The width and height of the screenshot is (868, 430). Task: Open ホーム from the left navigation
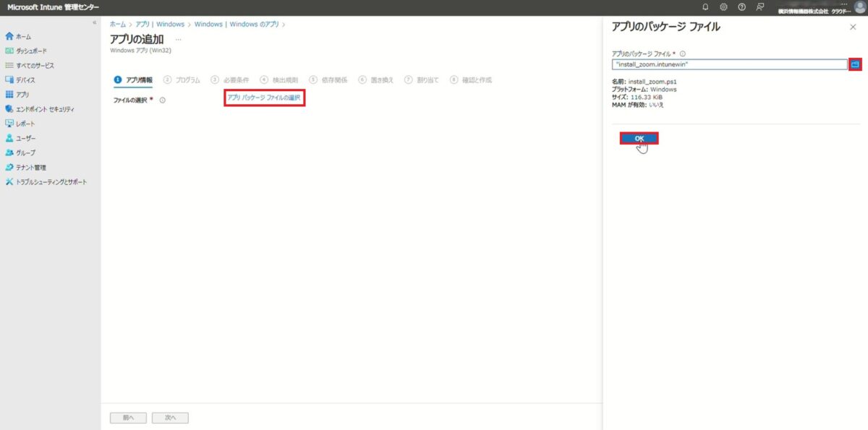(x=22, y=35)
